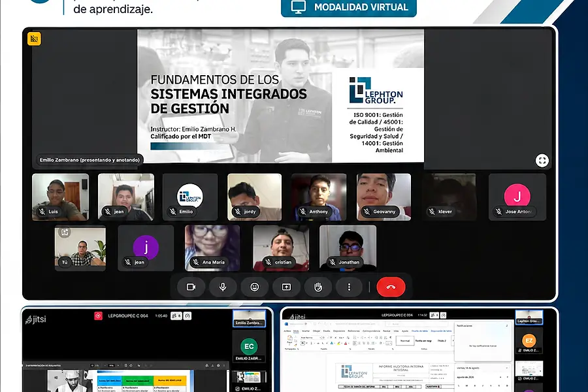Select 'Lephton Gro...' top tile in right Jitsi window
Screen dimensions: 588x392
click(529, 318)
